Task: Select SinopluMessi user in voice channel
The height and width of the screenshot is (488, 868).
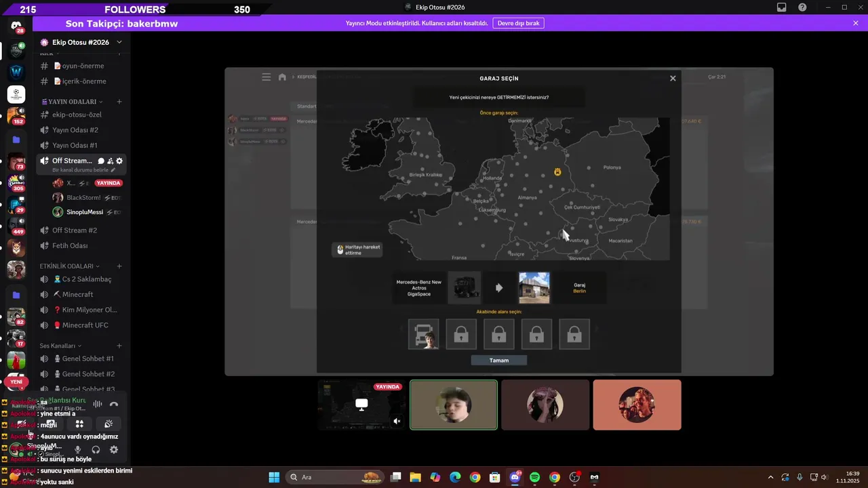Action: (x=87, y=212)
